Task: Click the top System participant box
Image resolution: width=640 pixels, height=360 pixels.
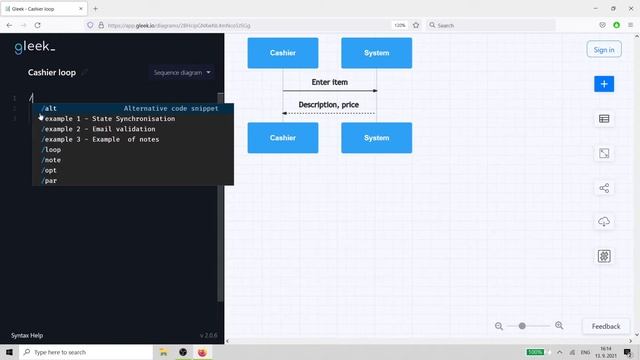Action: (376, 53)
